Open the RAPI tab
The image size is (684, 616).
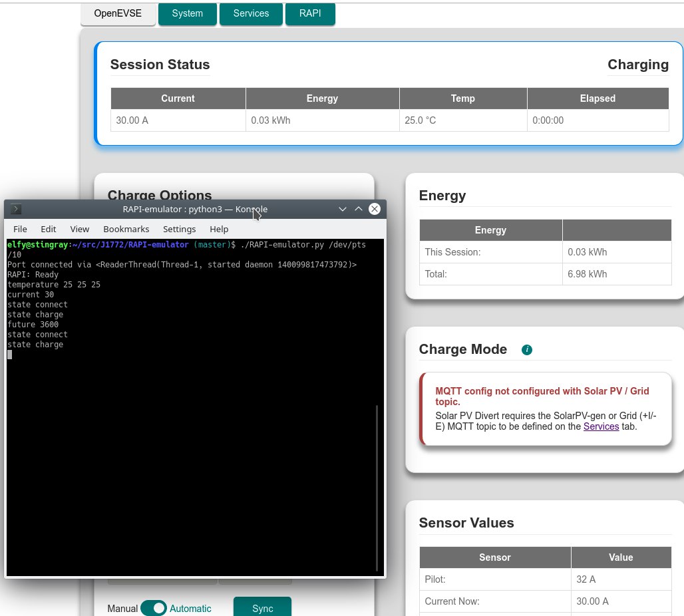click(x=310, y=14)
